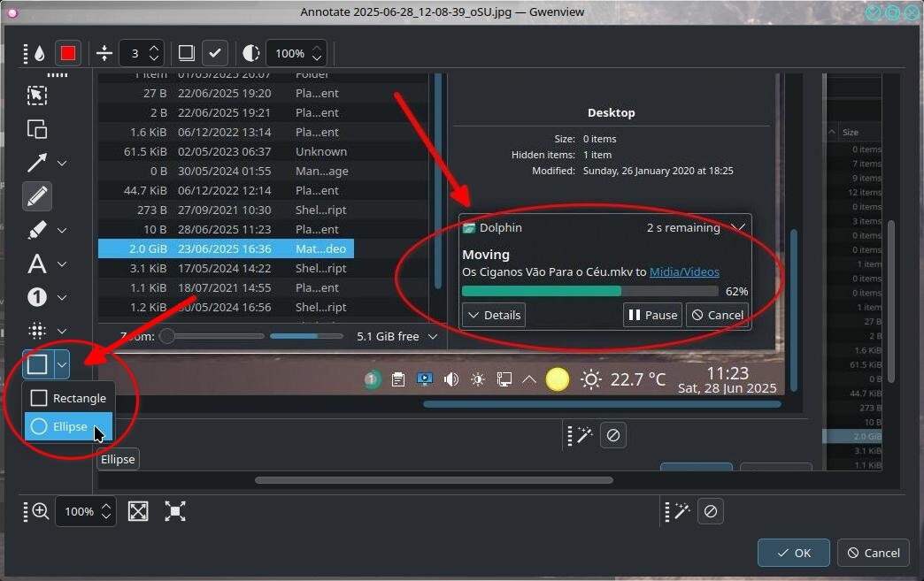Toggle the shadow checkmark button
This screenshot has height=581, width=924.
215,54
